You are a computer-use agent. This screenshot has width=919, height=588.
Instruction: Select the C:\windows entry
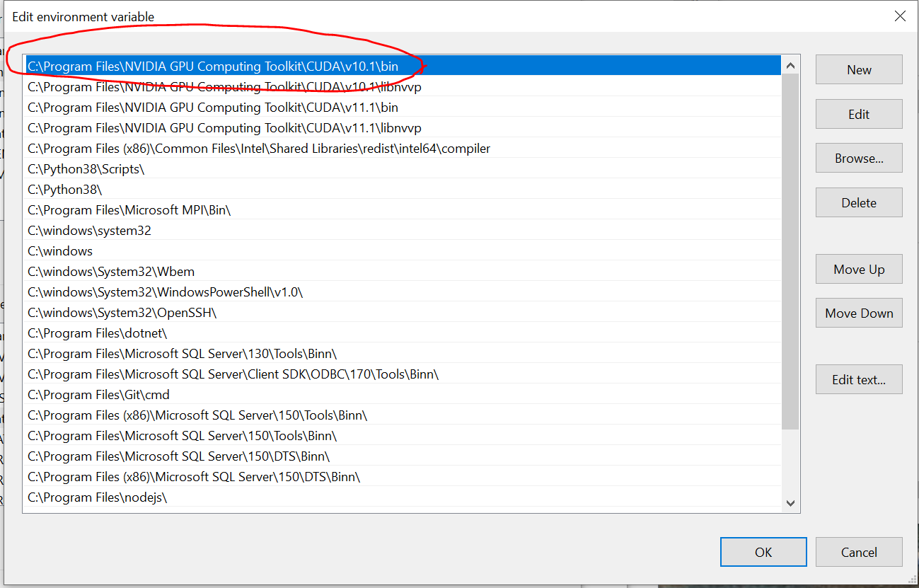pyautogui.click(x=403, y=251)
